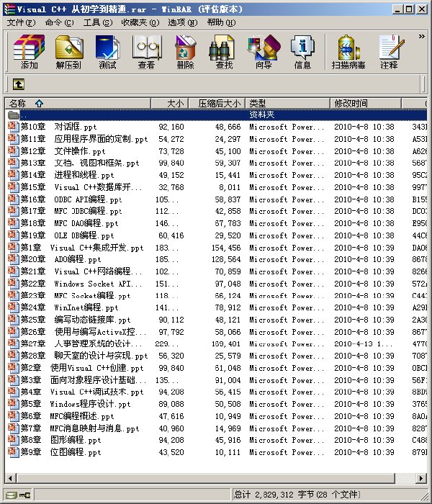Click PowerPoint icon of 第10章 对话框.ppt
This screenshot has width=432, height=504.
[13, 127]
